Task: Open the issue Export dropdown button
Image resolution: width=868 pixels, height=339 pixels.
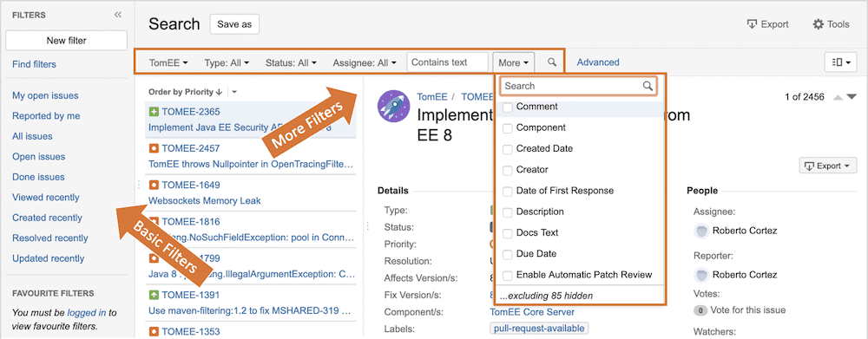Action: coord(828,166)
